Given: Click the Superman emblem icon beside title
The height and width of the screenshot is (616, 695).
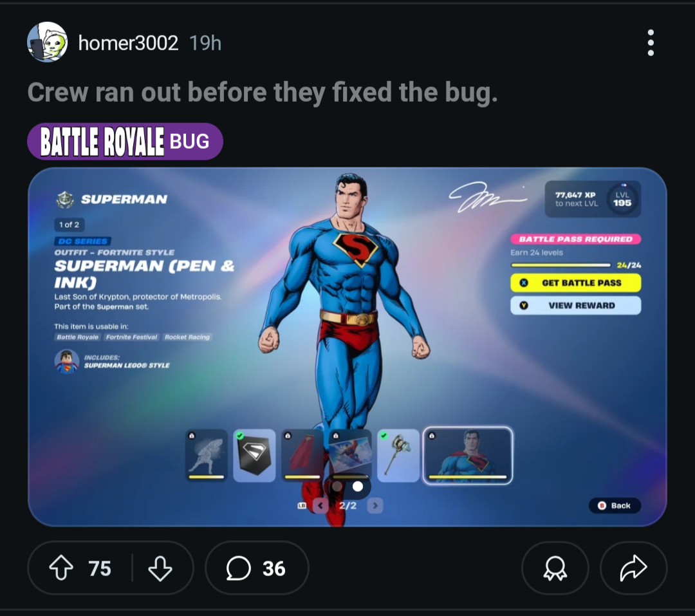Looking at the screenshot, I should pos(65,200).
